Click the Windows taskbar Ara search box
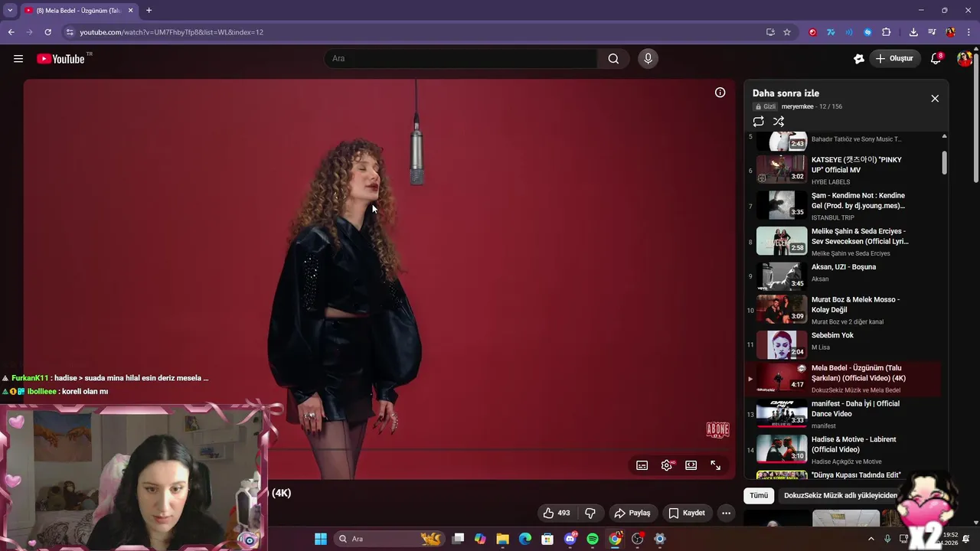 click(390, 539)
